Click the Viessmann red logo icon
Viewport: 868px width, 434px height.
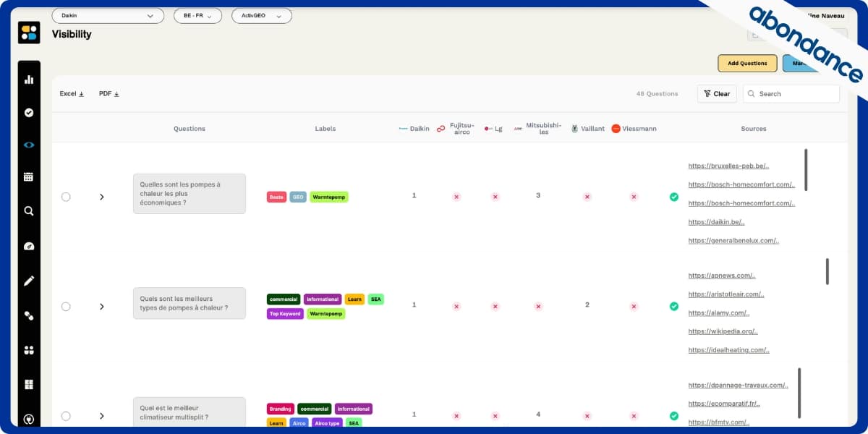[x=616, y=129]
